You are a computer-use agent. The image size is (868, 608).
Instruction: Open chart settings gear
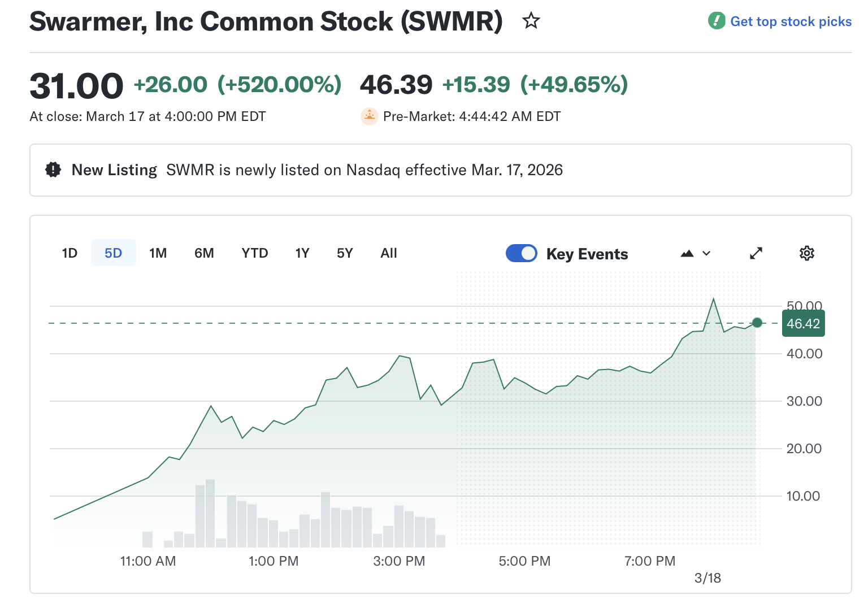pos(807,253)
